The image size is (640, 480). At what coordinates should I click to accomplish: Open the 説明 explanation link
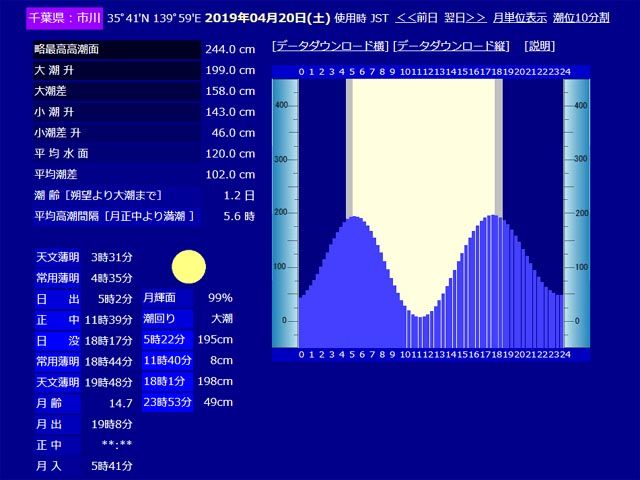point(540,46)
